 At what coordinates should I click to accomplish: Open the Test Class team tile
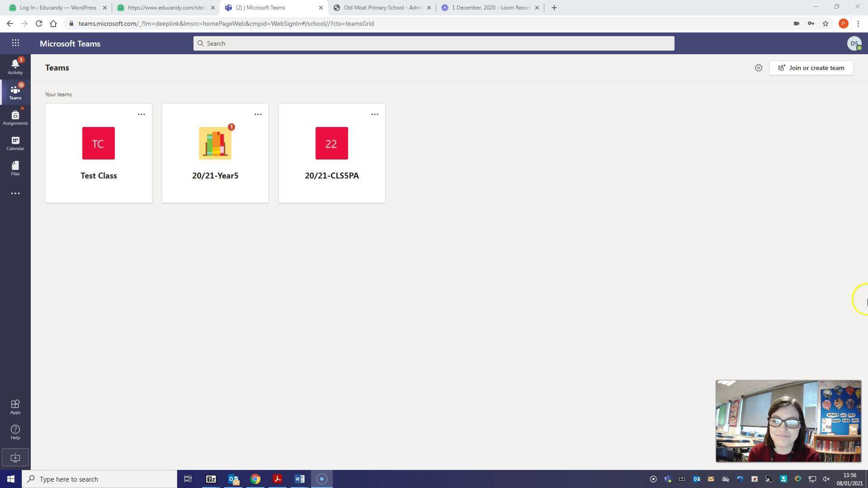point(99,154)
